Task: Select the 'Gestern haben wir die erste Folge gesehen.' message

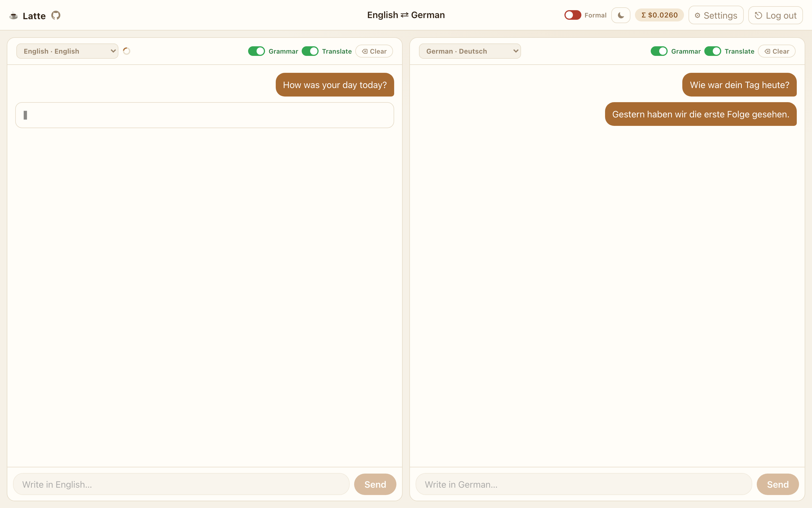Action: (x=701, y=114)
